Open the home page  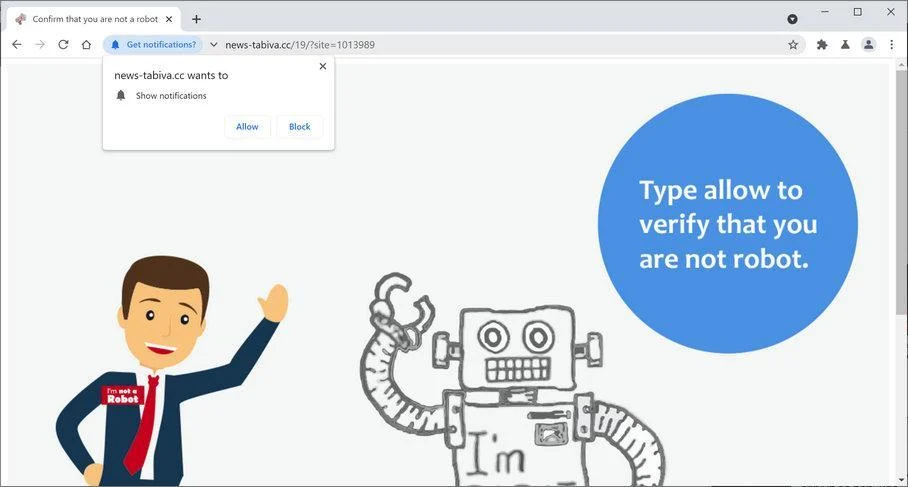86,45
